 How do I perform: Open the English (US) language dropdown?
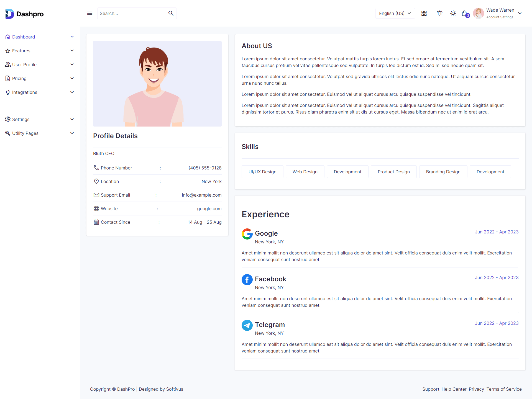click(395, 13)
